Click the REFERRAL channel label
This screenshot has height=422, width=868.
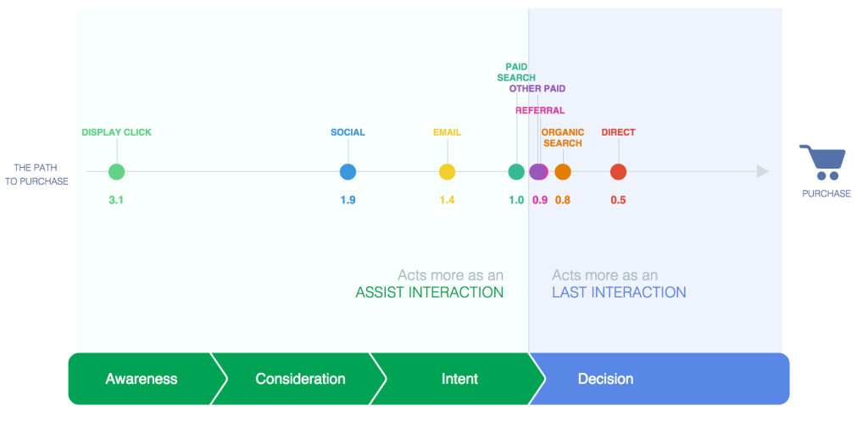(540, 111)
